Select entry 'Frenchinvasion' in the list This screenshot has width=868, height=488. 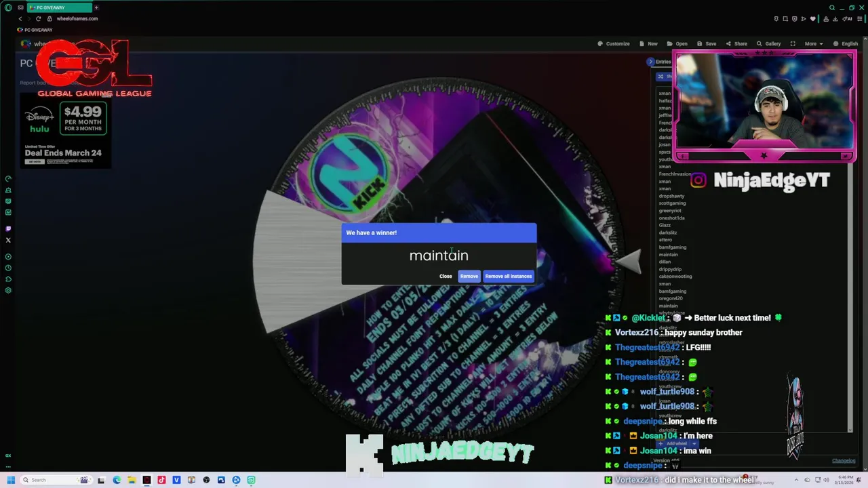675,174
